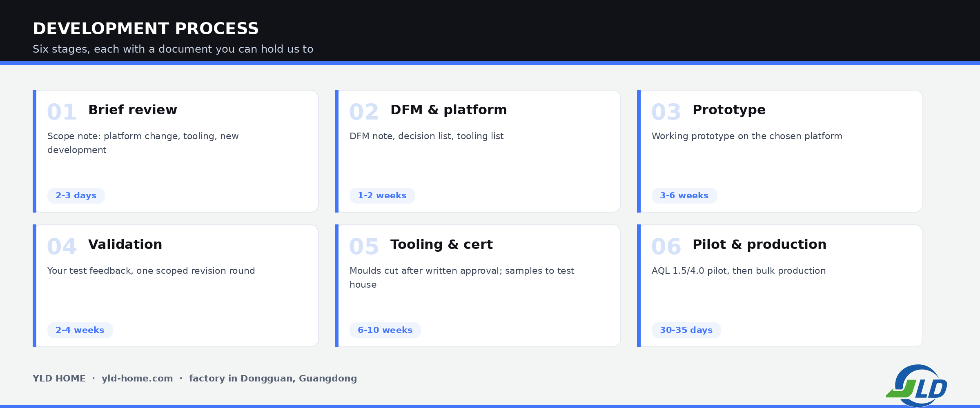Viewport: 980px width, 408px height.
Task: Select the Tooling & cert card title
Action: pos(441,244)
